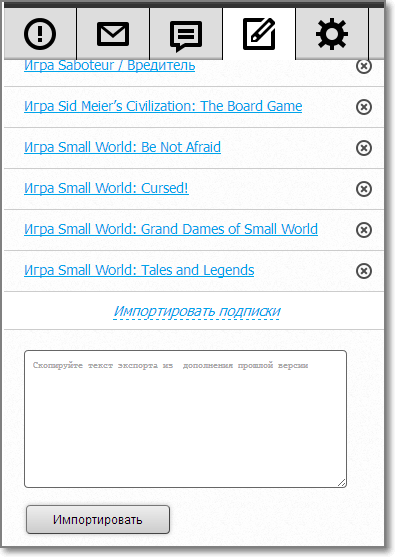Open Small World: Cursed! link

click(x=106, y=188)
